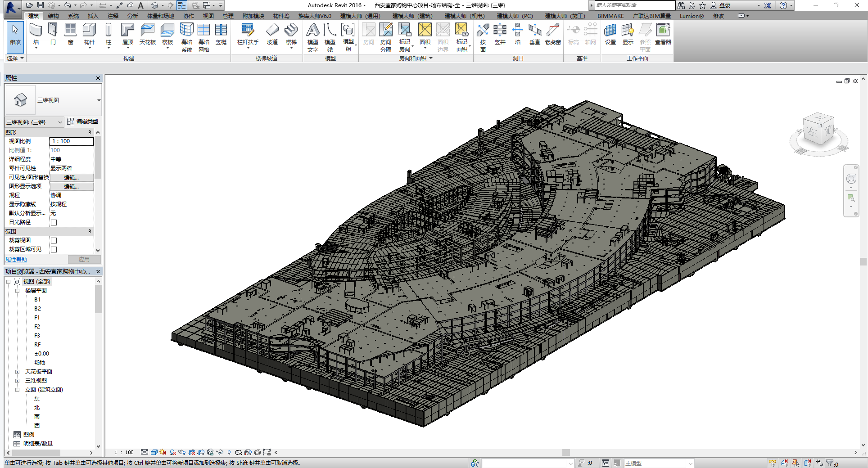Open the work plane Set (设置) tool
Screen dimensions: 868x468
(610, 35)
